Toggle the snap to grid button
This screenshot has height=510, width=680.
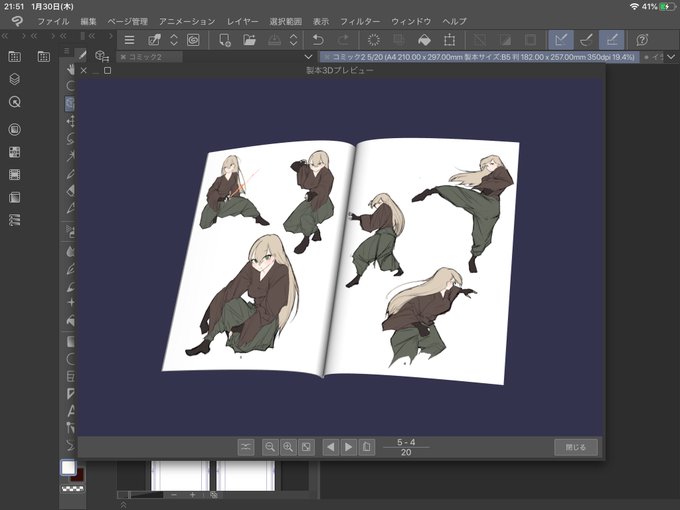[612, 40]
